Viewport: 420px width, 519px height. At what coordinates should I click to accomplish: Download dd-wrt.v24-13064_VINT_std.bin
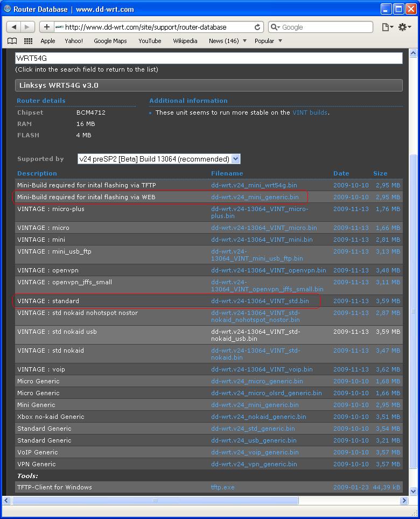click(x=260, y=301)
